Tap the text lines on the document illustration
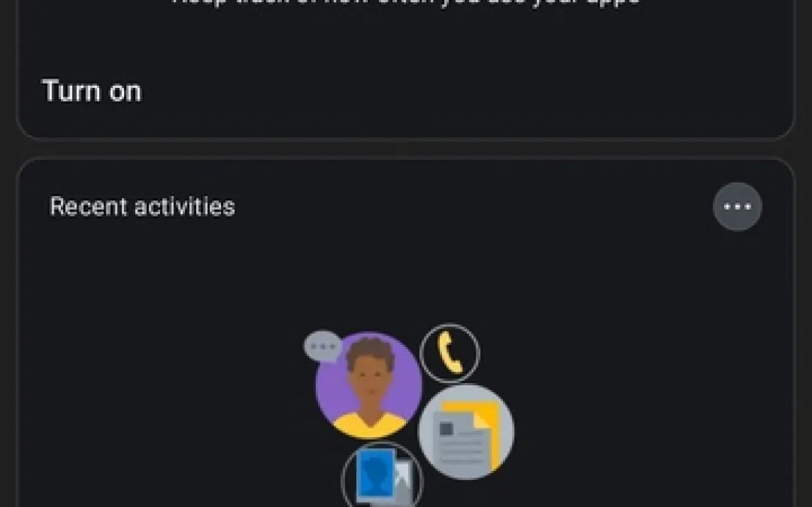This screenshot has width=812, height=507. click(x=461, y=449)
